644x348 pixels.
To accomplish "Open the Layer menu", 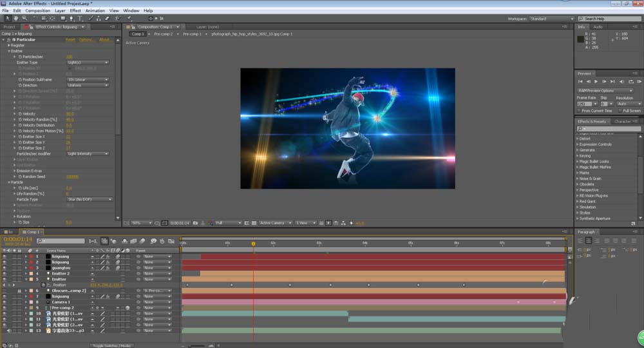I will tap(60, 11).
